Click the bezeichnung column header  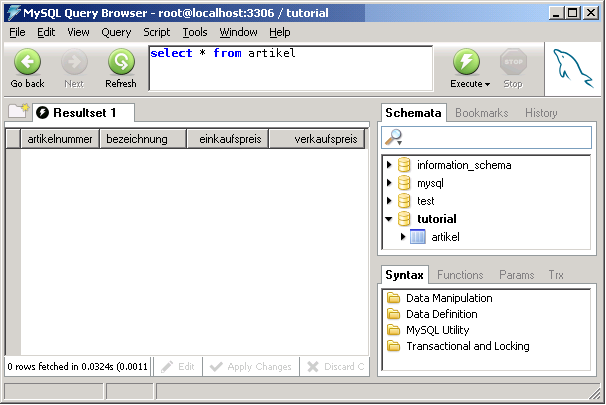143,140
